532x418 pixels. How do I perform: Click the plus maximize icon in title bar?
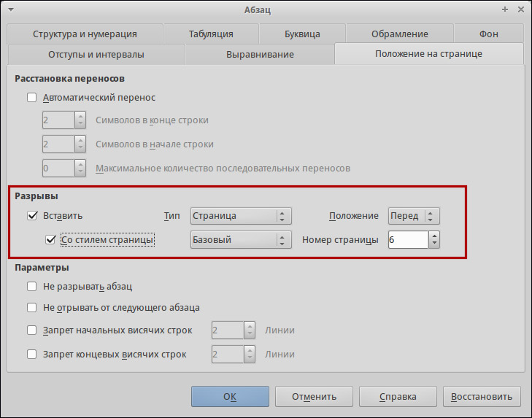505,9
